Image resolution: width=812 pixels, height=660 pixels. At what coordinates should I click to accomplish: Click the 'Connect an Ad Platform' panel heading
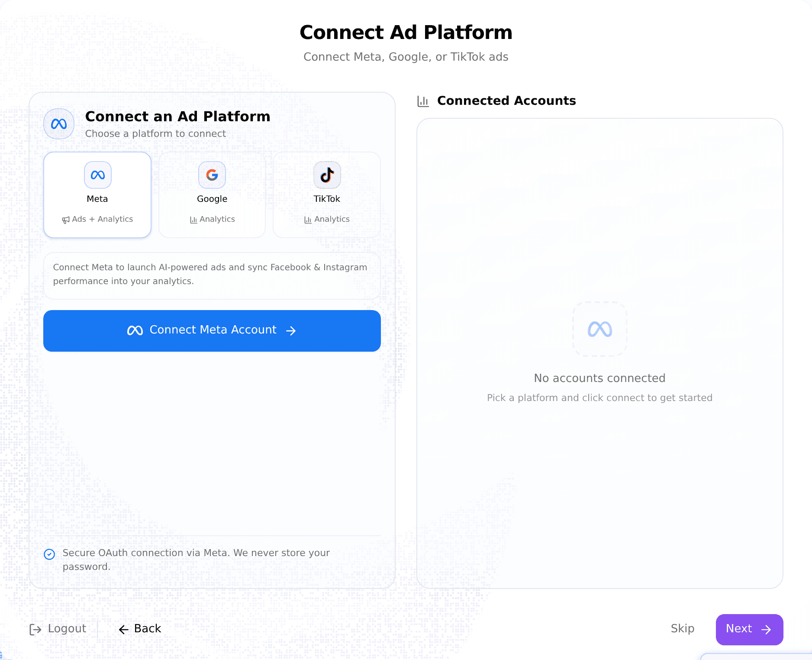point(177,116)
